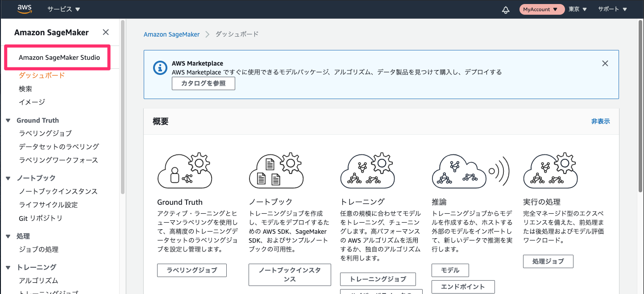
Task: Click the エンドポイント button
Action: pos(463,286)
